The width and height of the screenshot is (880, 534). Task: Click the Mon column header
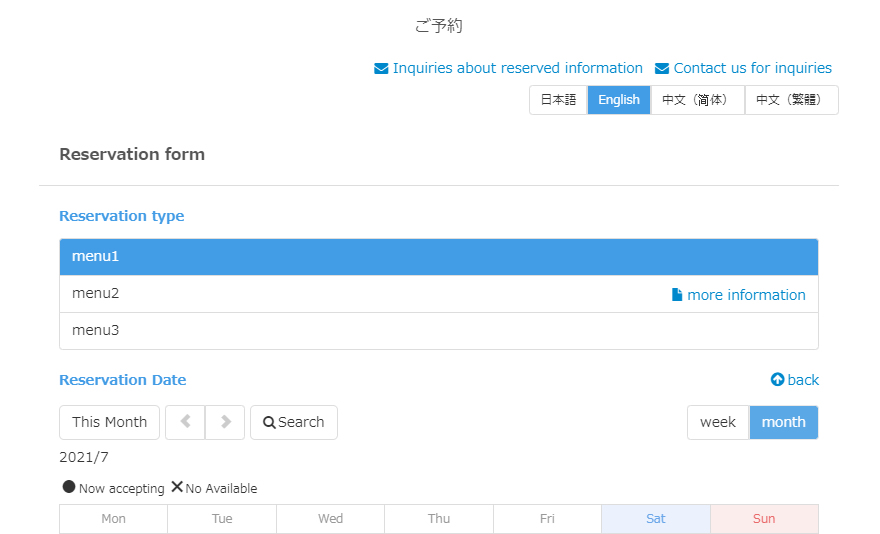point(114,519)
